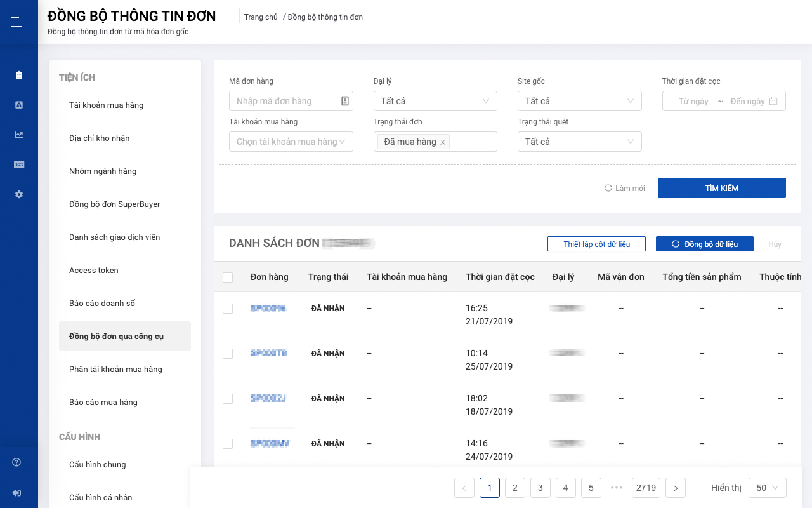Click Thiết lập cột dữ liệu button
Screen dimensions: 812x508
(x=597, y=244)
